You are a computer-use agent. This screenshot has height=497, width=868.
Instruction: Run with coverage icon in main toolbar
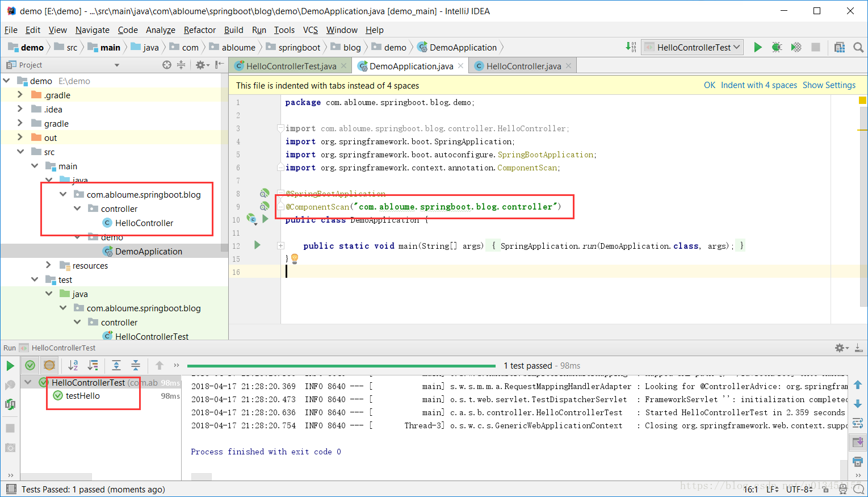coord(796,47)
